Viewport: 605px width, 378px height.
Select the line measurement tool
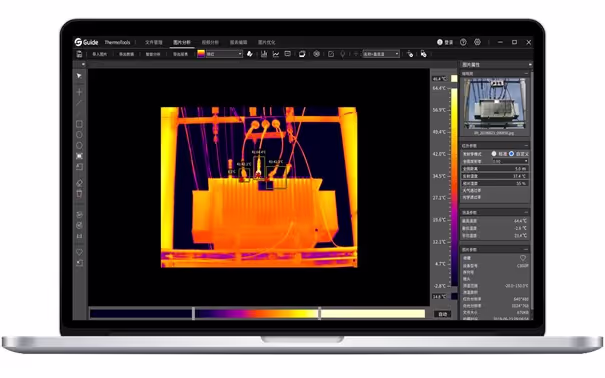coord(79,103)
